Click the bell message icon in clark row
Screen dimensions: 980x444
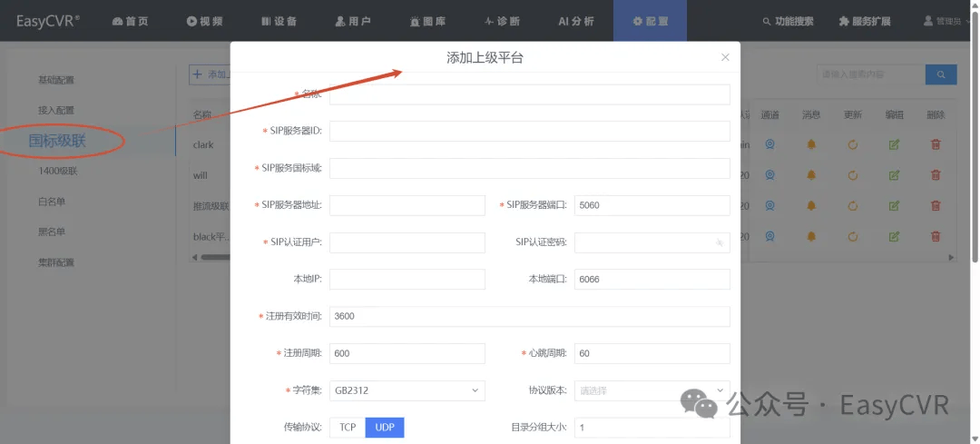click(811, 144)
